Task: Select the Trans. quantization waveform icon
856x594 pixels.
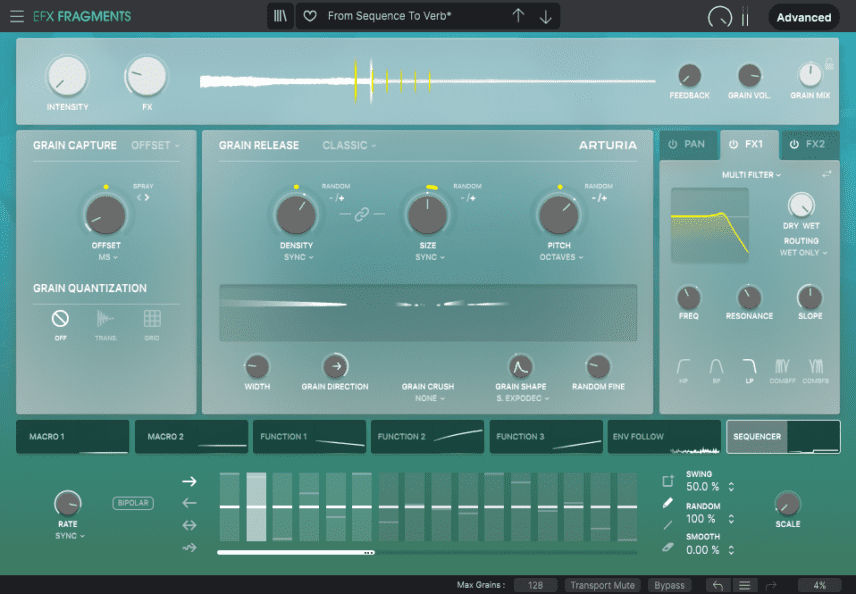Action: [105, 318]
